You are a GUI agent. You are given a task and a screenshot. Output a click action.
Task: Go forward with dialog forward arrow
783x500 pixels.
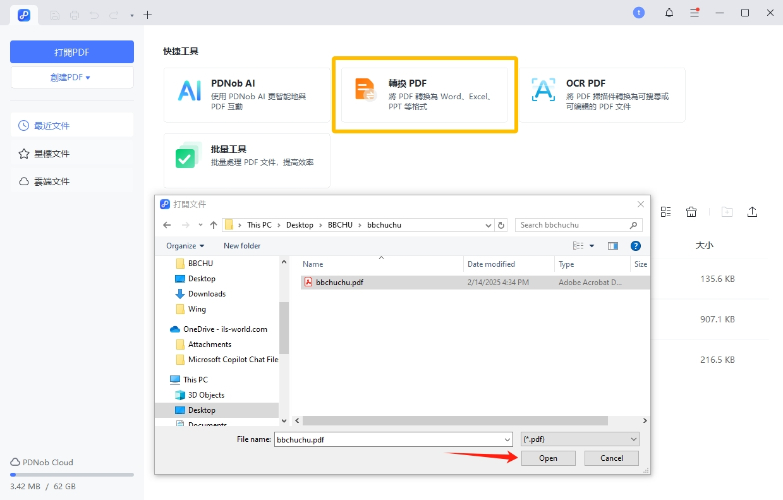185,225
